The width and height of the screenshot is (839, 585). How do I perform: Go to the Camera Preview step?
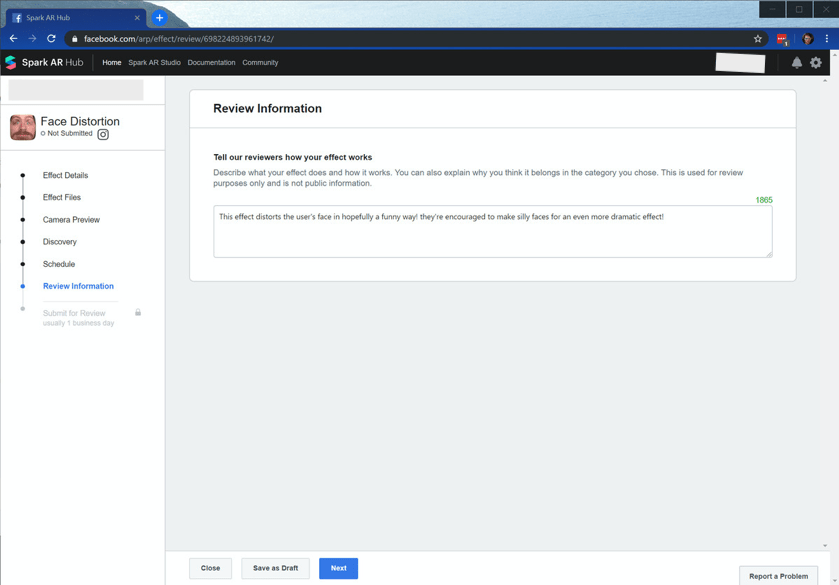pyautogui.click(x=71, y=219)
